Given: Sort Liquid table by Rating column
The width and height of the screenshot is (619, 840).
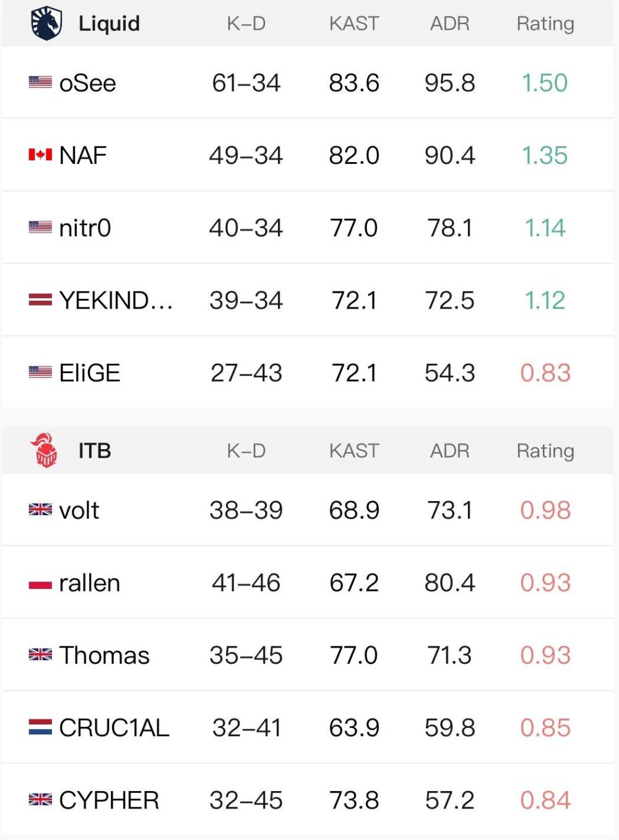Looking at the screenshot, I should [x=545, y=24].
